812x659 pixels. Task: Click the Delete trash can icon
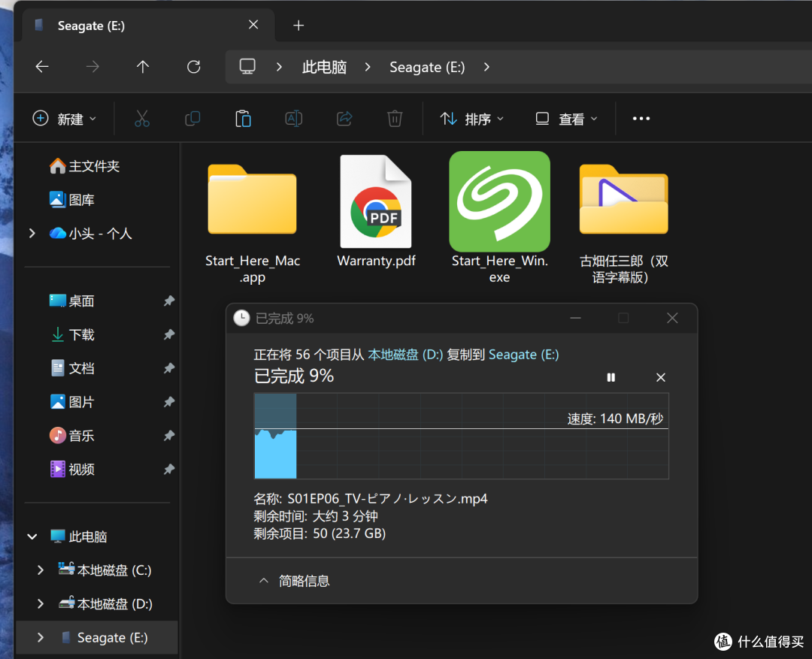click(395, 119)
